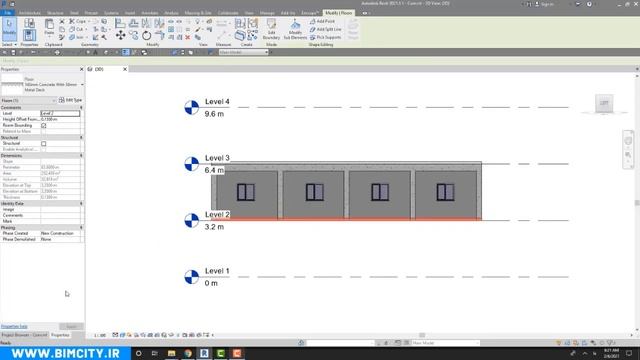Screen dimensions: 640x360
Task: Click the Level field in Constraints
Action: pyautogui.click(x=60, y=113)
